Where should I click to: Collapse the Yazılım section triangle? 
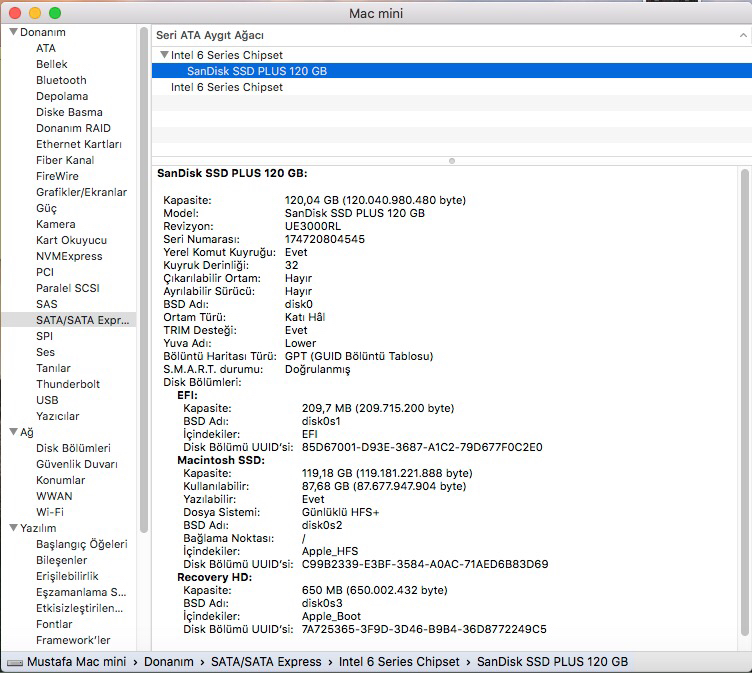pos(13,528)
